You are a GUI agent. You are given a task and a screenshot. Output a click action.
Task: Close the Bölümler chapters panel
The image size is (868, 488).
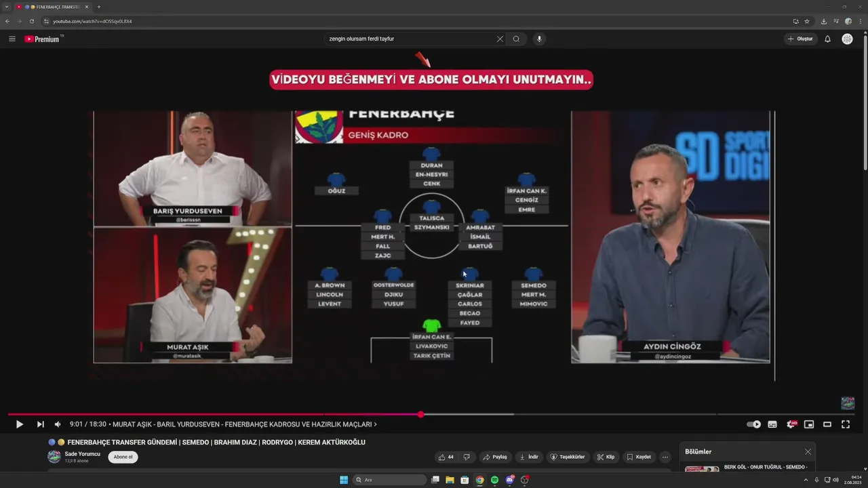pyautogui.click(x=808, y=451)
